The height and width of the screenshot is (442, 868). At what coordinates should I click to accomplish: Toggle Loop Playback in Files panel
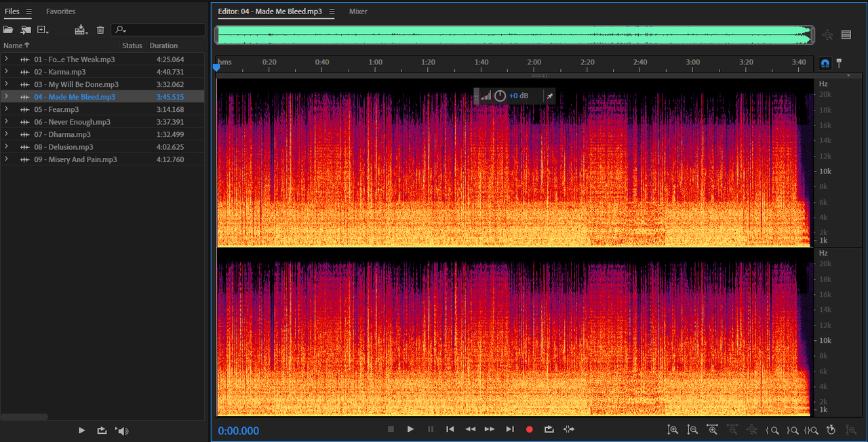tap(102, 430)
